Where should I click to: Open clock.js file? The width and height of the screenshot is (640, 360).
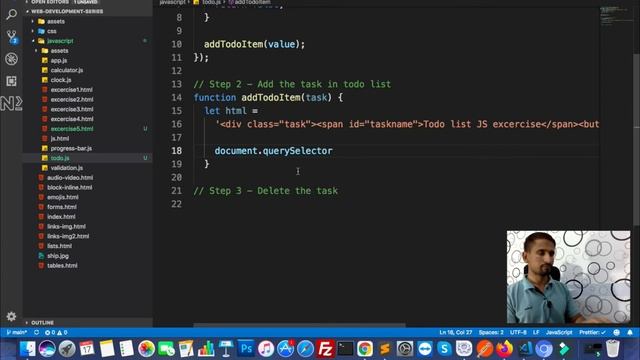pos(61,80)
